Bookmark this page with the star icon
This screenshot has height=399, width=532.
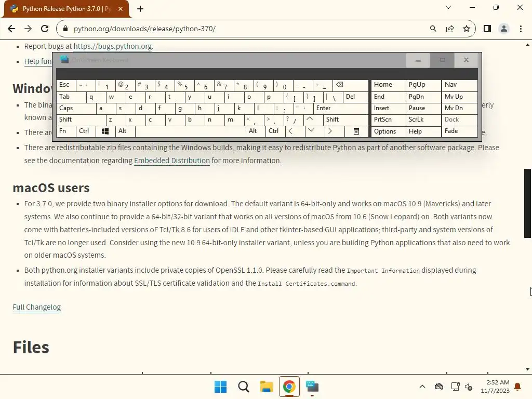467,29
